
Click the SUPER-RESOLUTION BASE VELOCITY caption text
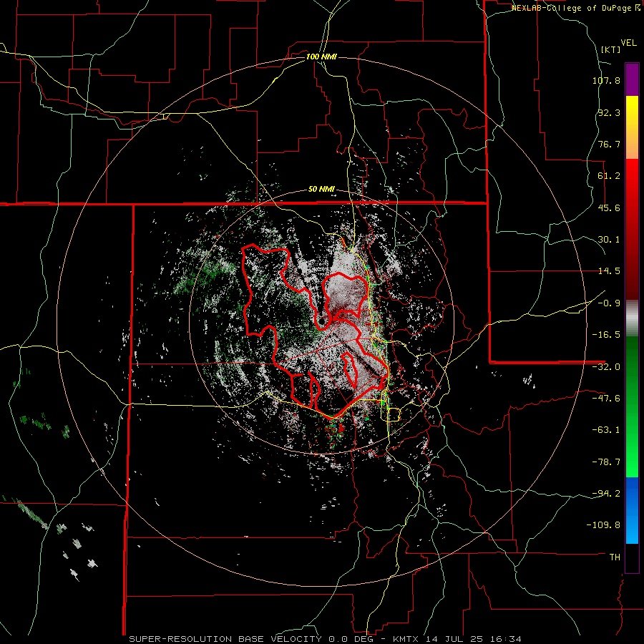click(225, 639)
